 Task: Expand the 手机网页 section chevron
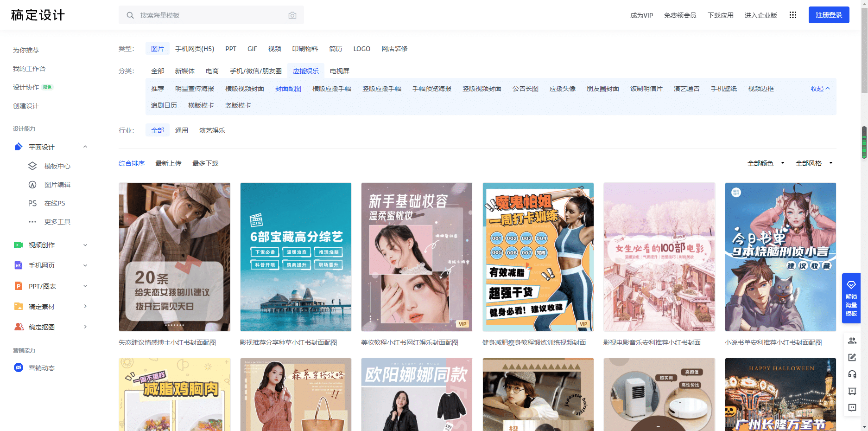[85, 265]
